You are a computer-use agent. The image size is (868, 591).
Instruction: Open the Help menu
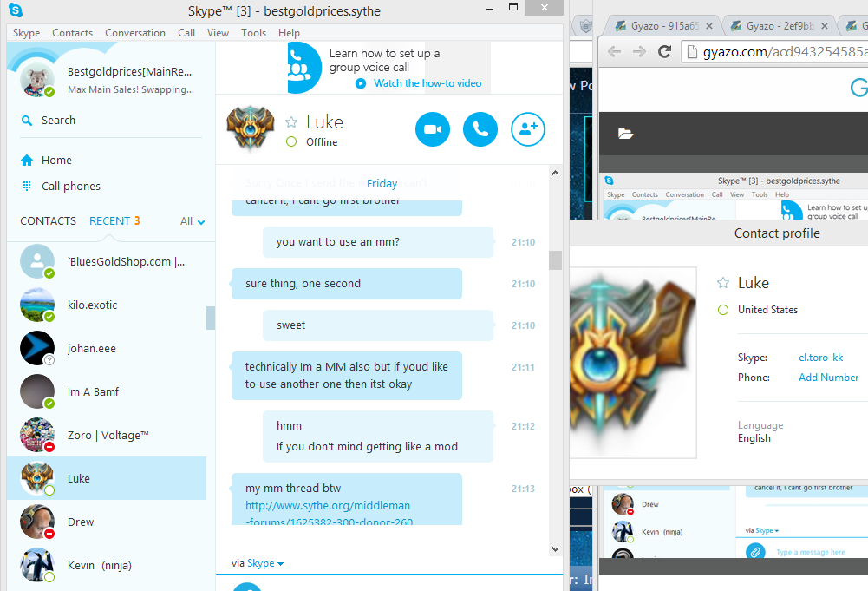pyautogui.click(x=289, y=33)
